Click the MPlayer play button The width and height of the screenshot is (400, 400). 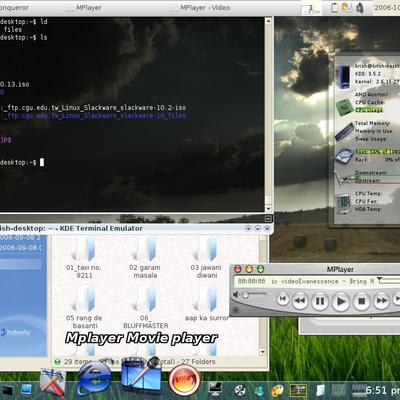pos(340,301)
